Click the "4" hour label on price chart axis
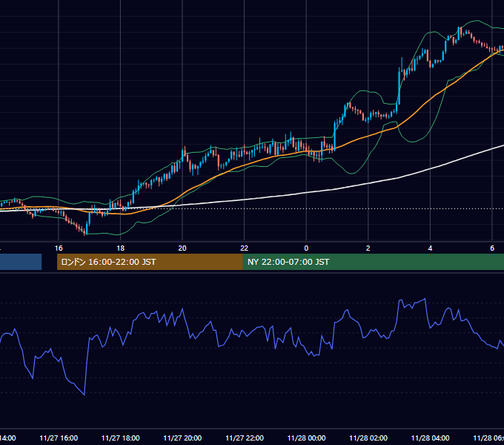Viewport: 504px width, 445px height. coord(430,248)
